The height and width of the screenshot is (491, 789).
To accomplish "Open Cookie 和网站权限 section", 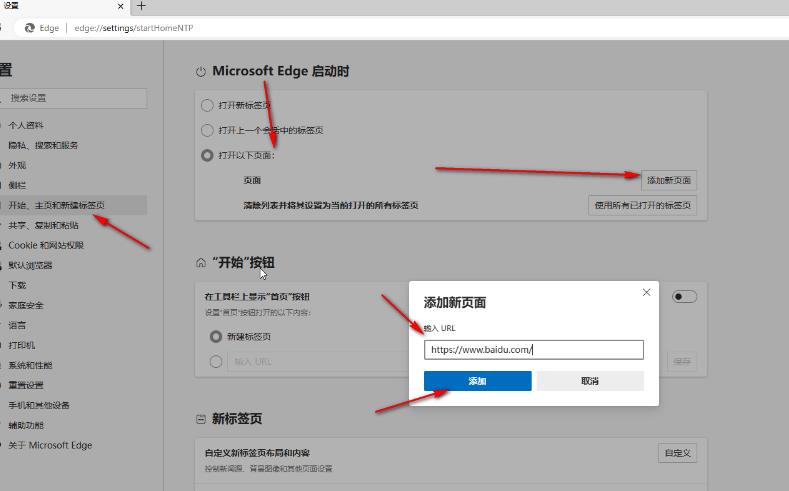I will (x=46, y=246).
